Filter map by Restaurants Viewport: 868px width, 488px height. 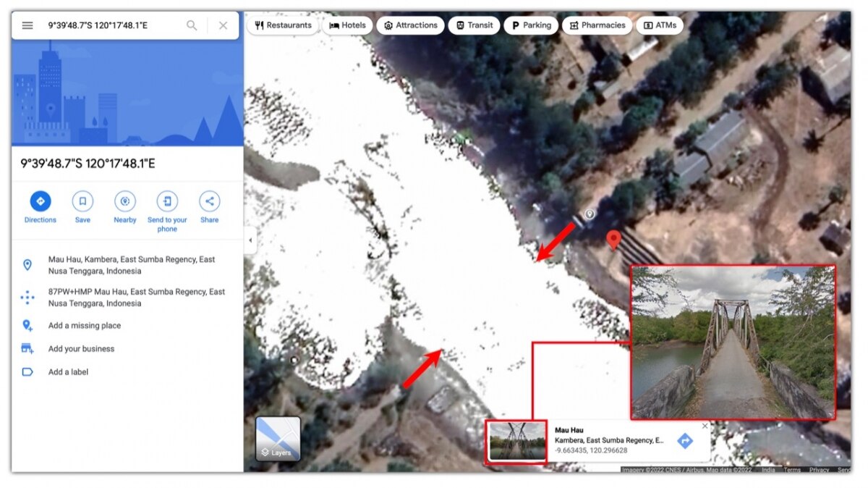pyautogui.click(x=284, y=25)
